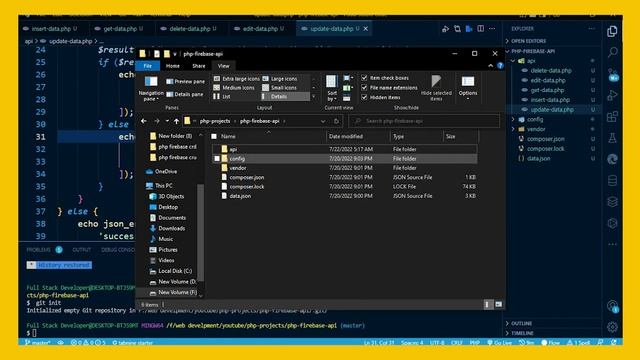This screenshot has height=360, width=640.
Task: Switch to the Home ribbon tab
Action: (173, 66)
